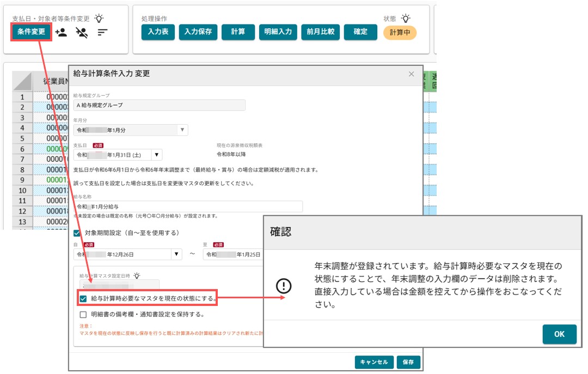Uncheck 給与計算時必要なマスタを現在の状態にする

(83, 298)
